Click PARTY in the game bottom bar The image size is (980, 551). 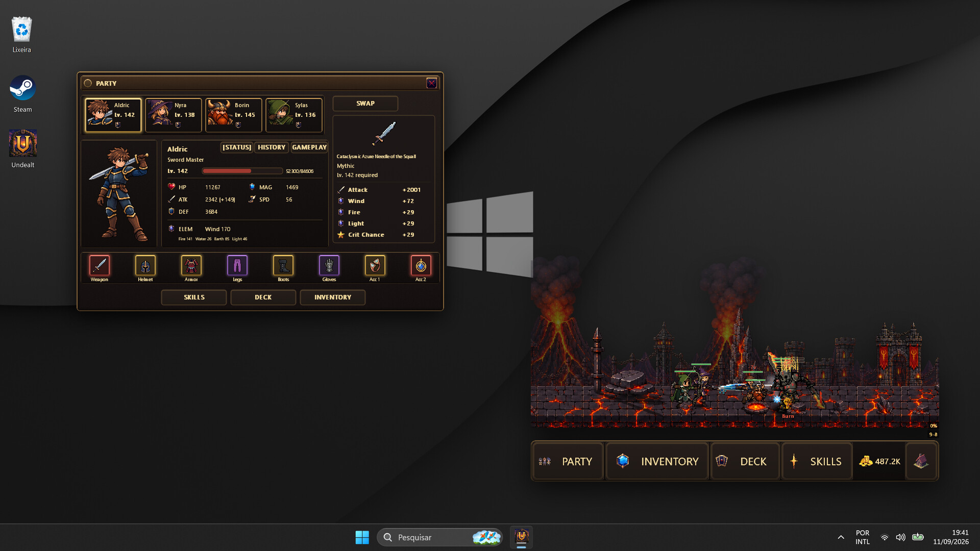pyautogui.click(x=568, y=461)
